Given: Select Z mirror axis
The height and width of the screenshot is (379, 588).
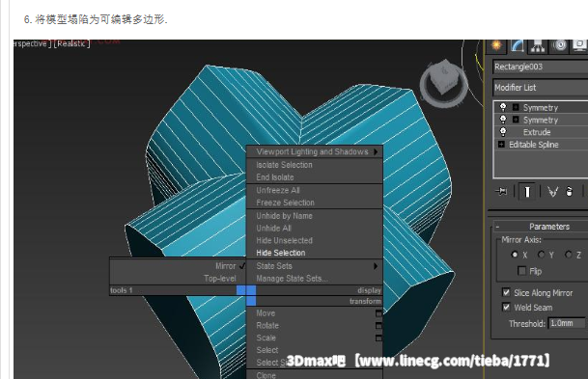Looking at the screenshot, I should [x=569, y=255].
